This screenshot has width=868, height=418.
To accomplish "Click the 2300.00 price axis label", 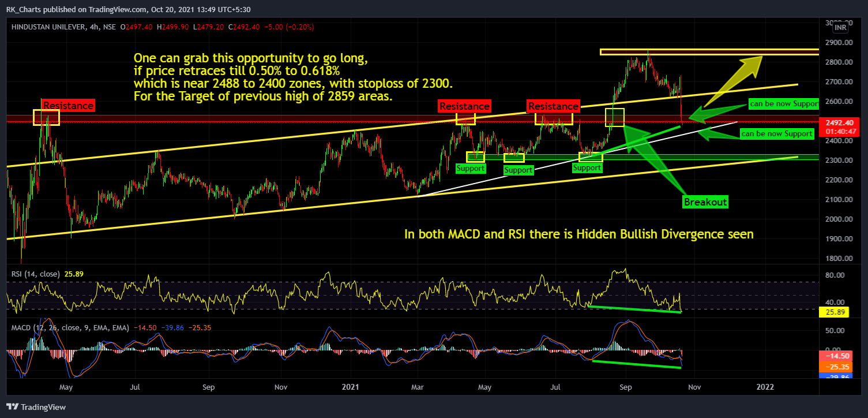I will tap(838, 161).
